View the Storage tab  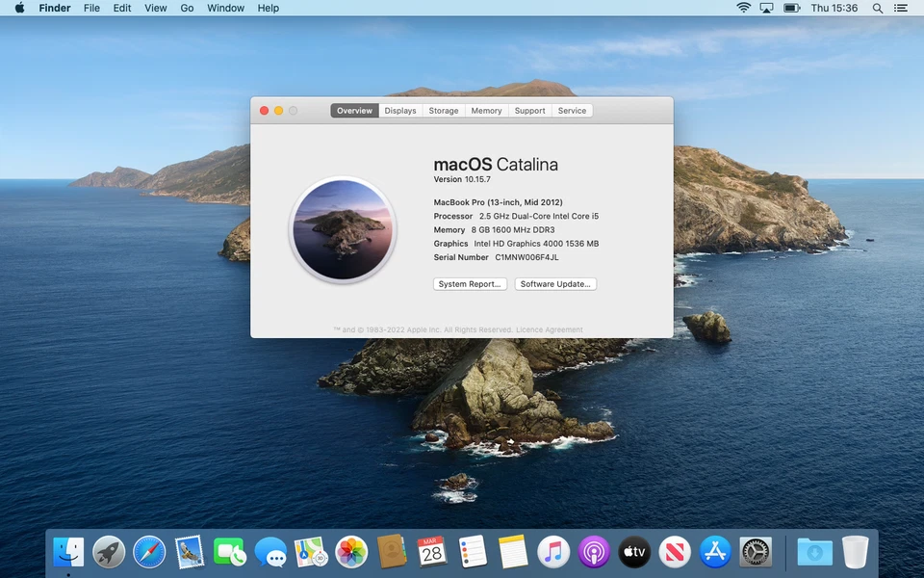pyautogui.click(x=443, y=110)
